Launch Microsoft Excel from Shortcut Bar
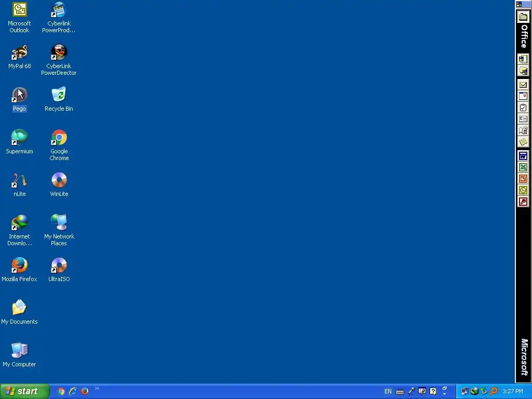The width and height of the screenshot is (532, 399). [523, 167]
